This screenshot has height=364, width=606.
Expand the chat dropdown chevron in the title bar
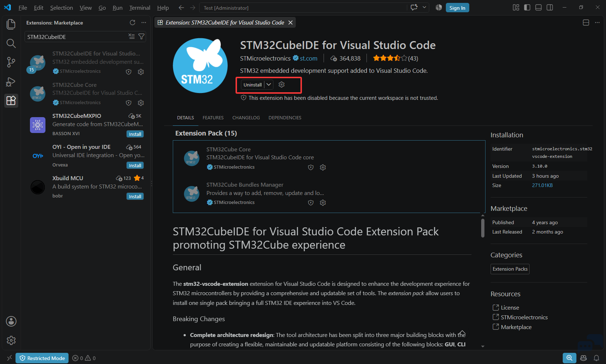[x=424, y=8]
